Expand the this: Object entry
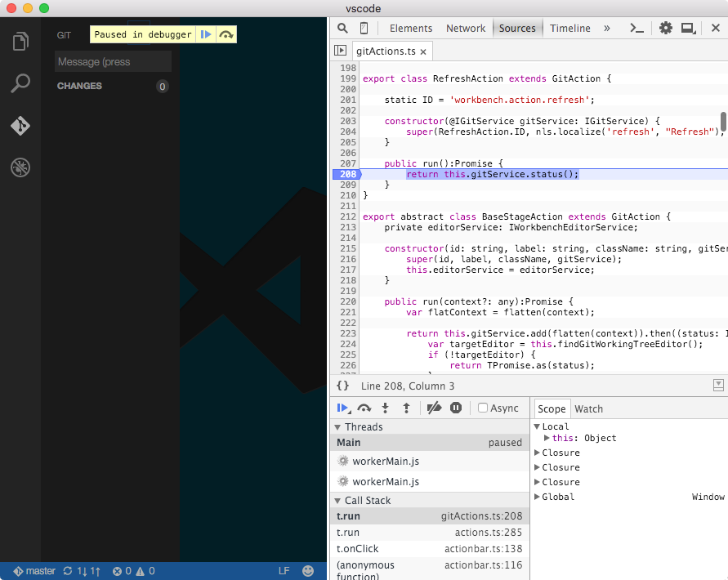728x580 pixels. [547, 437]
